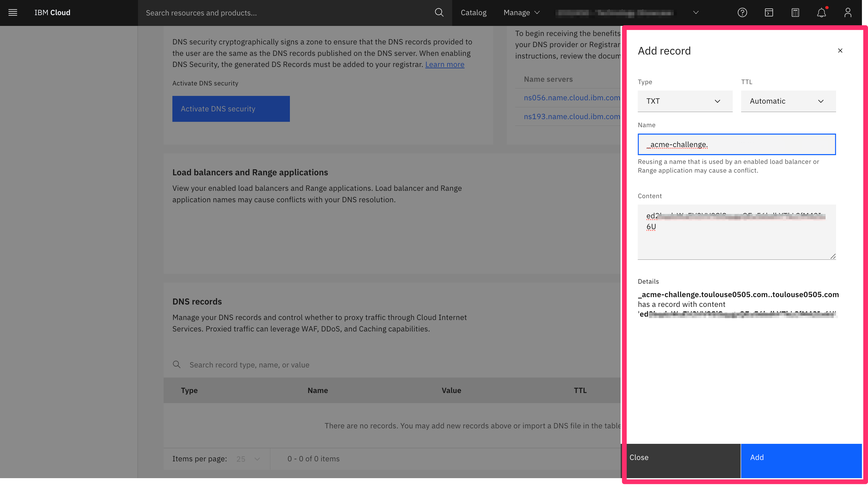The height and width of the screenshot is (498, 868).
Task: Follow the Learn more link
Action: [x=444, y=64]
